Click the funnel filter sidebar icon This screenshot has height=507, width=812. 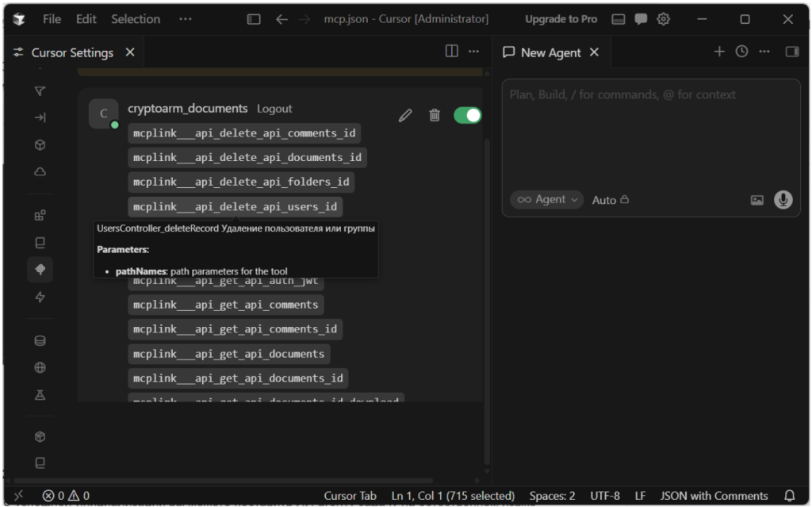tap(40, 91)
